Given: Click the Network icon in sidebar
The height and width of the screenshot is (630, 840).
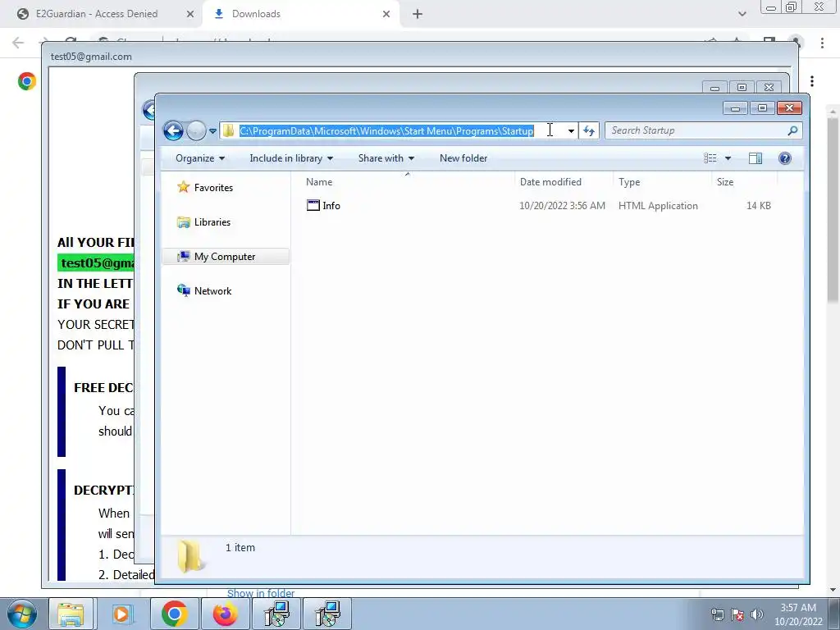Looking at the screenshot, I should (184, 290).
